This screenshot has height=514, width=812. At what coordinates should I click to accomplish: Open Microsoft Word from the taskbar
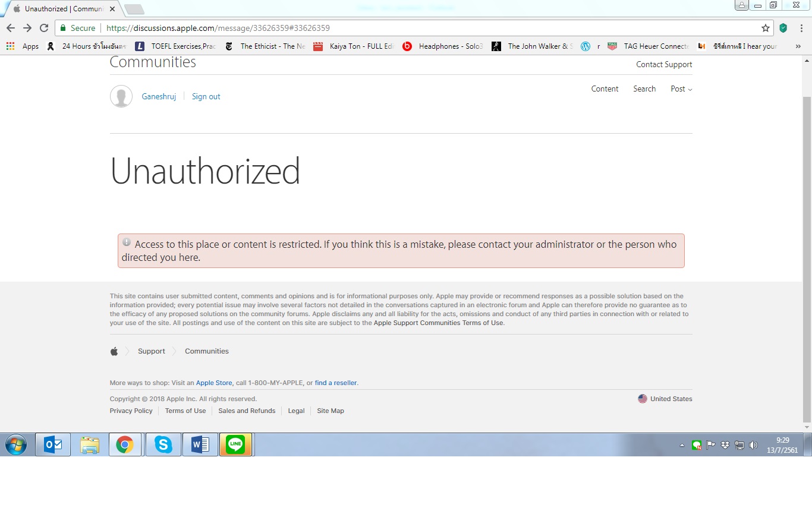pos(200,444)
